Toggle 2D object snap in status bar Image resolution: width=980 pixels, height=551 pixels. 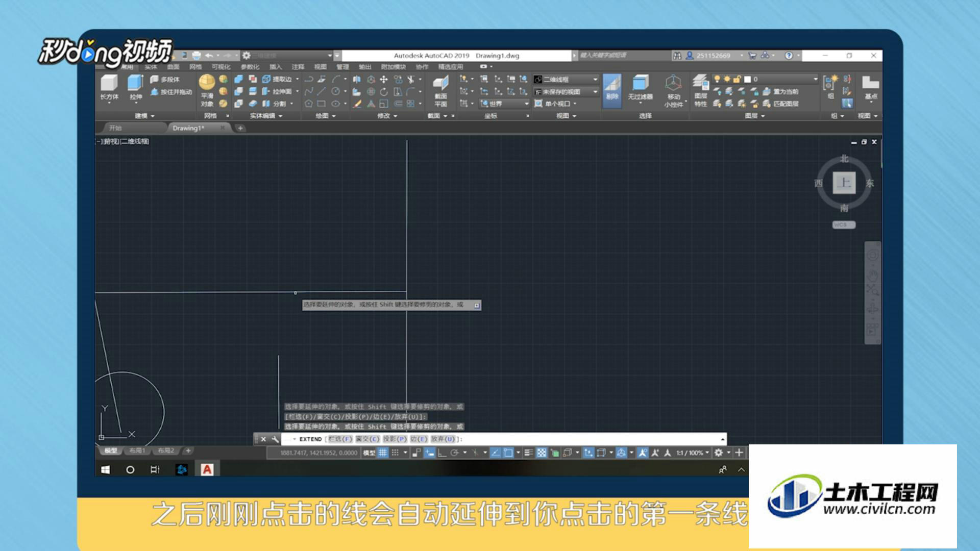click(508, 453)
